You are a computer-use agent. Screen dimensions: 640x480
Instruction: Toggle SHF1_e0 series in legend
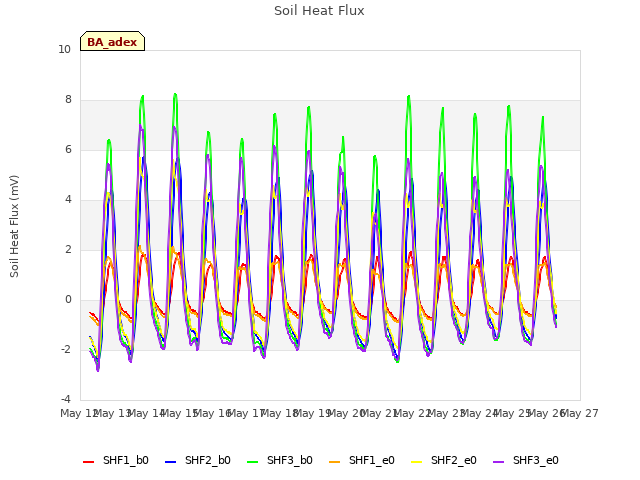362,460
